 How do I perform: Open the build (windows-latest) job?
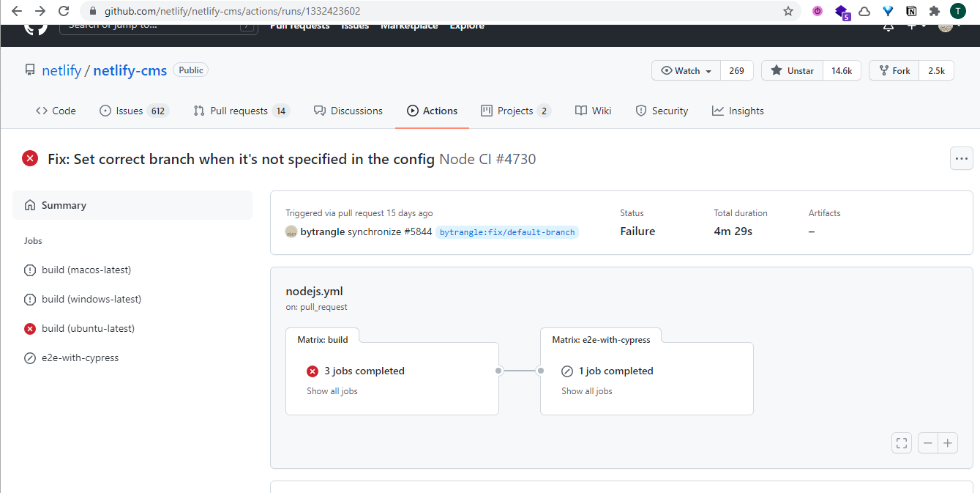pyautogui.click(x=91, y=299)
